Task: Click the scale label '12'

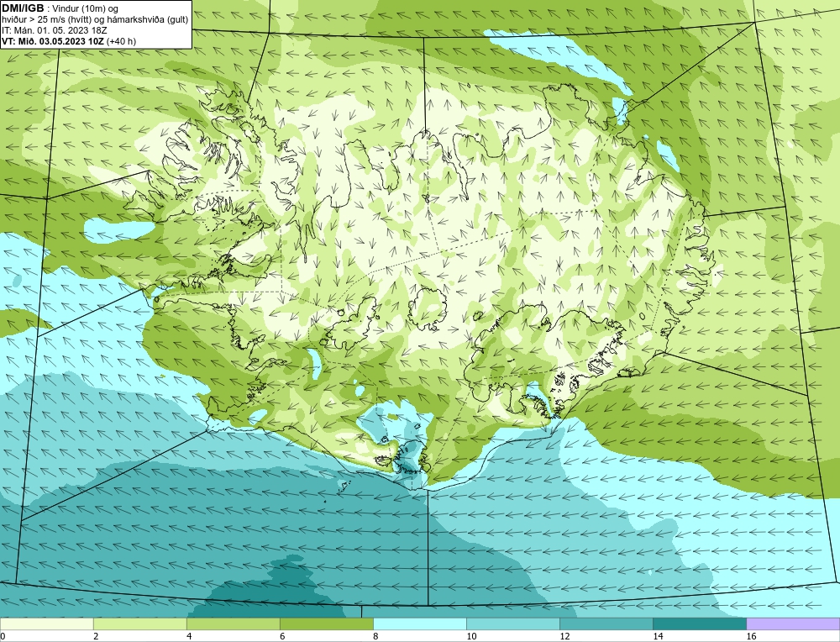Action: pyautogui.click(x=564, y=636)
